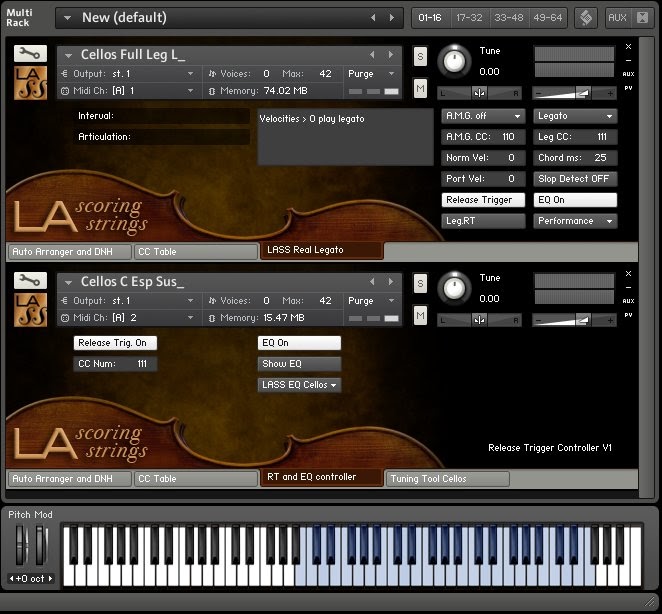
Task: Previous instrument arrow for Cellos C Esp Sus
Action: tap(372, 282)
